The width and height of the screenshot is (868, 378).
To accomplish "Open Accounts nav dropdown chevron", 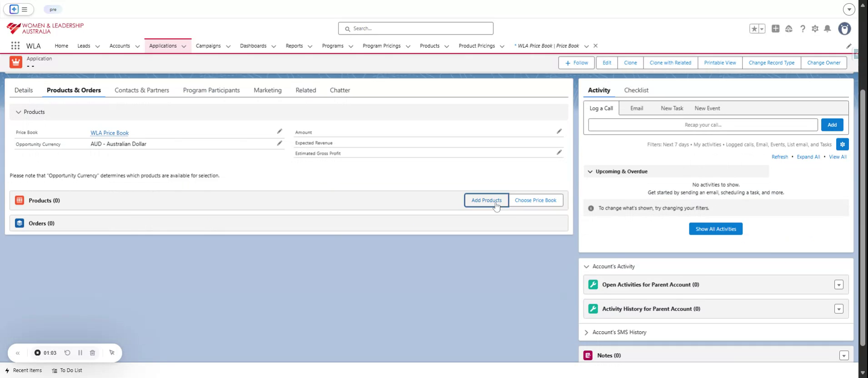I will point(137,46).
